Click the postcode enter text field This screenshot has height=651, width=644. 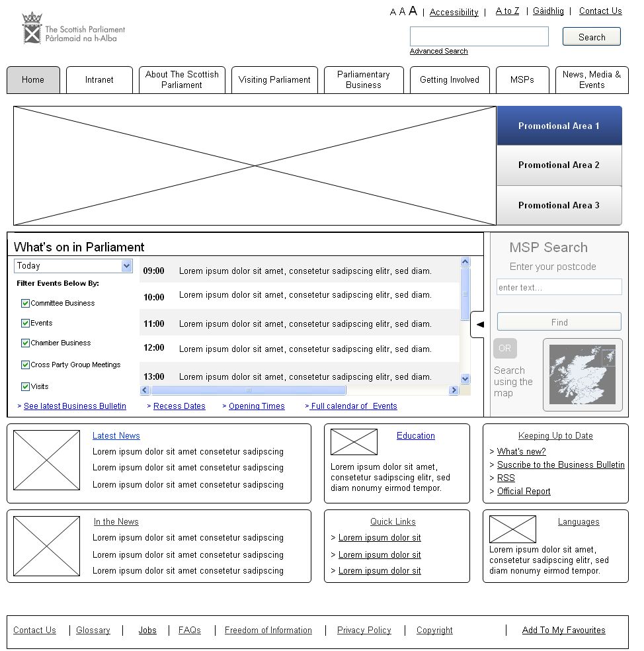(559, 287)
